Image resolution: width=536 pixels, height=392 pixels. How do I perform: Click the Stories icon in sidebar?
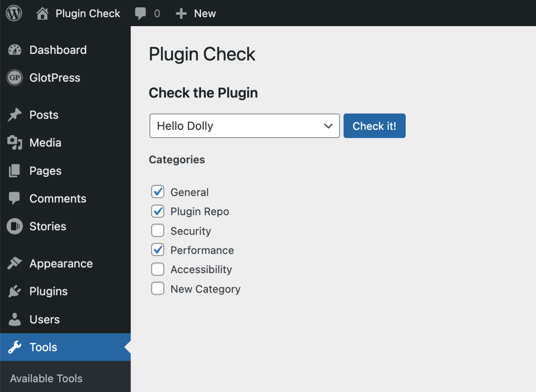[x=15, y=226]
